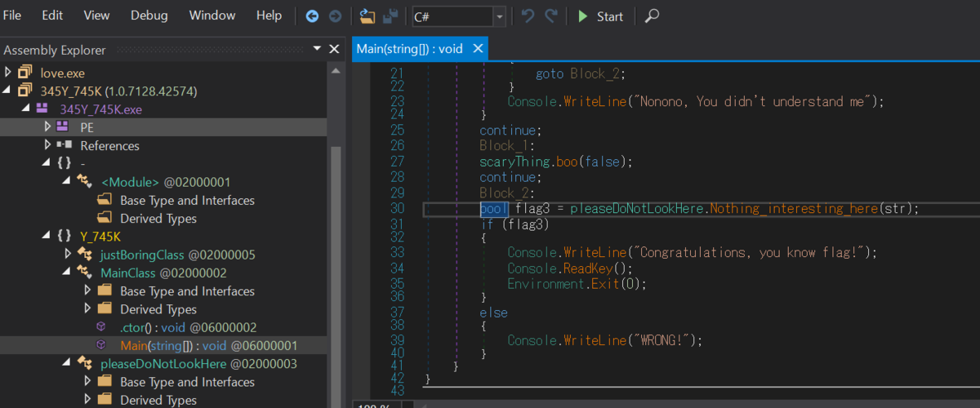Expand justBoringClass @02000005
This screenshot has height=408, width=980.
click(x=66, y=255)
